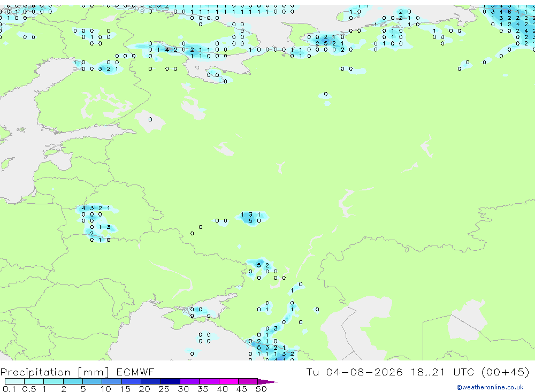
Task: Pick the 1 to 2 mm legend swatch
Action: coord(53,381)
